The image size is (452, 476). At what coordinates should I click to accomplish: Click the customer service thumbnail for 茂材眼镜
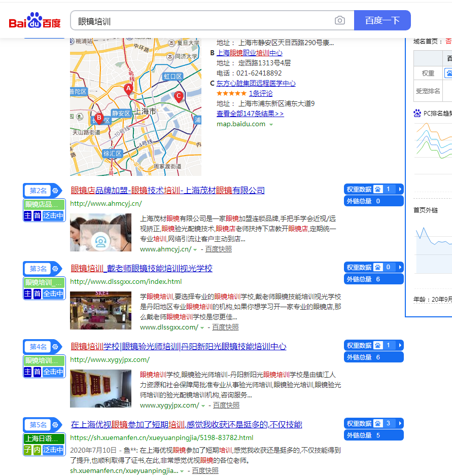(x=100, y=232)
